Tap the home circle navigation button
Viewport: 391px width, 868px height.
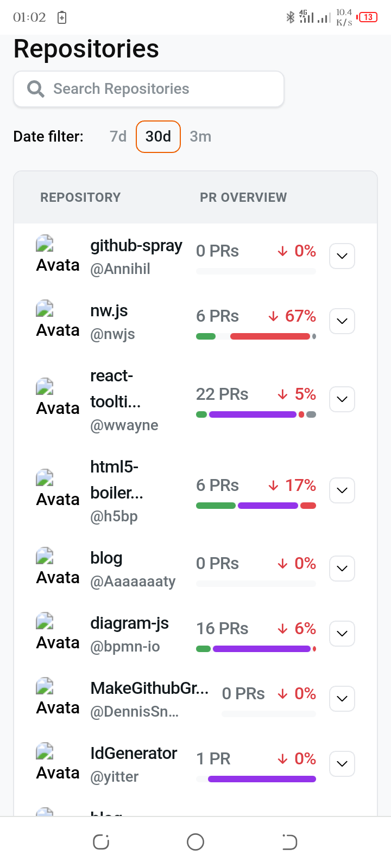195,842
